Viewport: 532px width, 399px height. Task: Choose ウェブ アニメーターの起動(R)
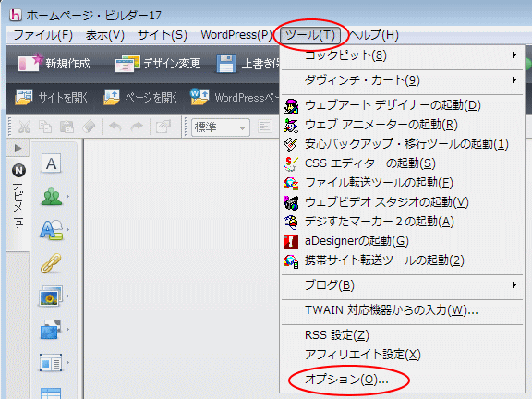[x=402, y=125]
